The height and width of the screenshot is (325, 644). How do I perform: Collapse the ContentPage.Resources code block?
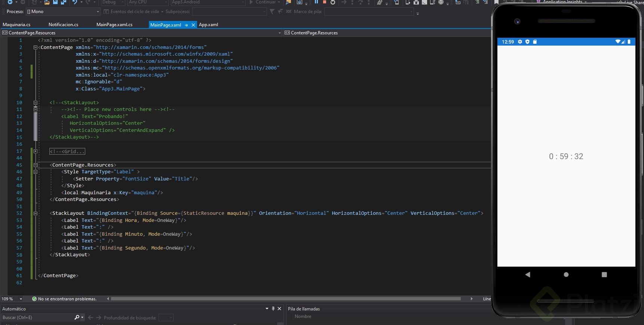tap(36, 165)
